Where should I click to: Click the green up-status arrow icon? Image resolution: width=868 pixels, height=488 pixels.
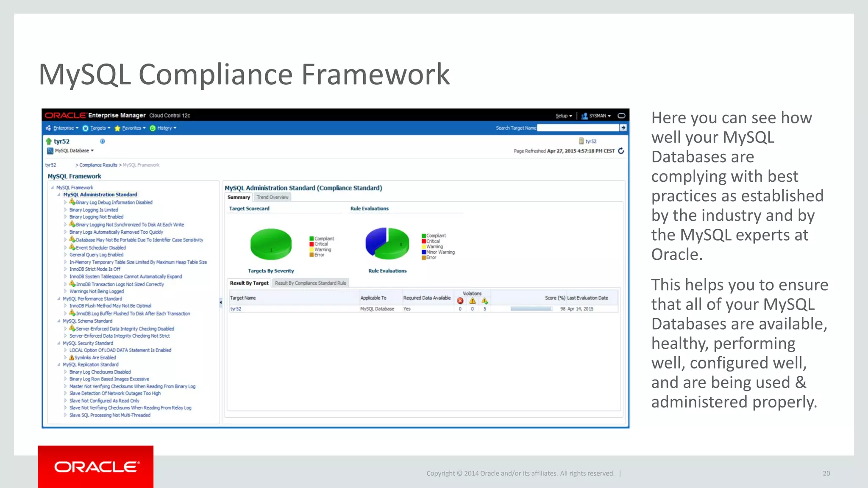point(49,141)
